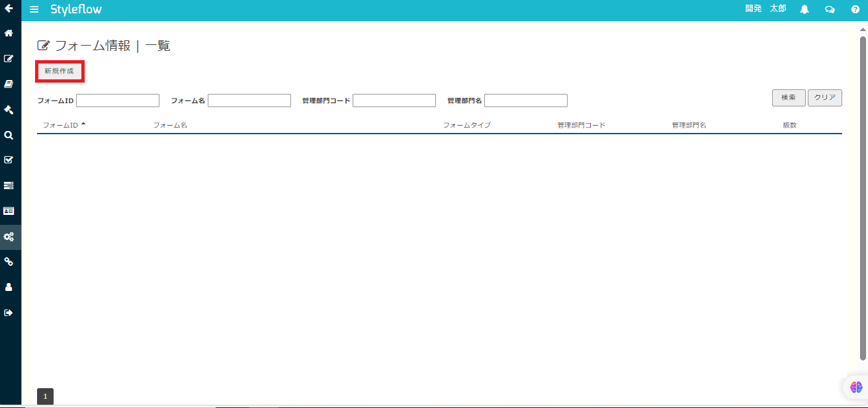Go to page 1 pagination button
868x408 pixels.
click(x=45, y=397)
